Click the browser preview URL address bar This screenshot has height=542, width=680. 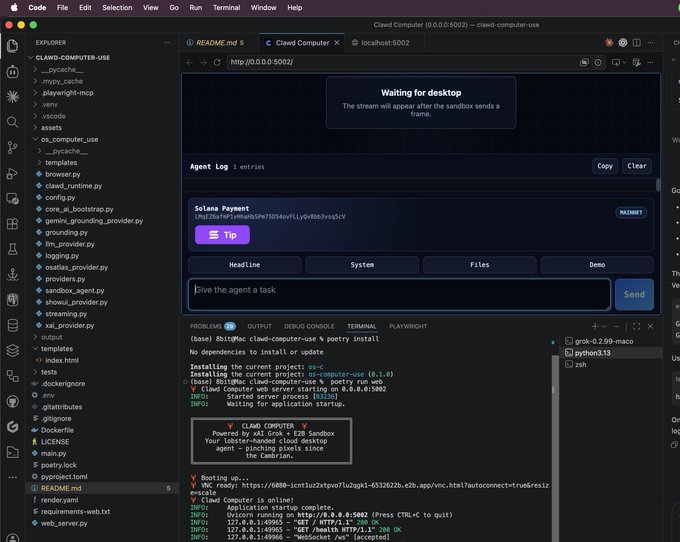point(401,62)
